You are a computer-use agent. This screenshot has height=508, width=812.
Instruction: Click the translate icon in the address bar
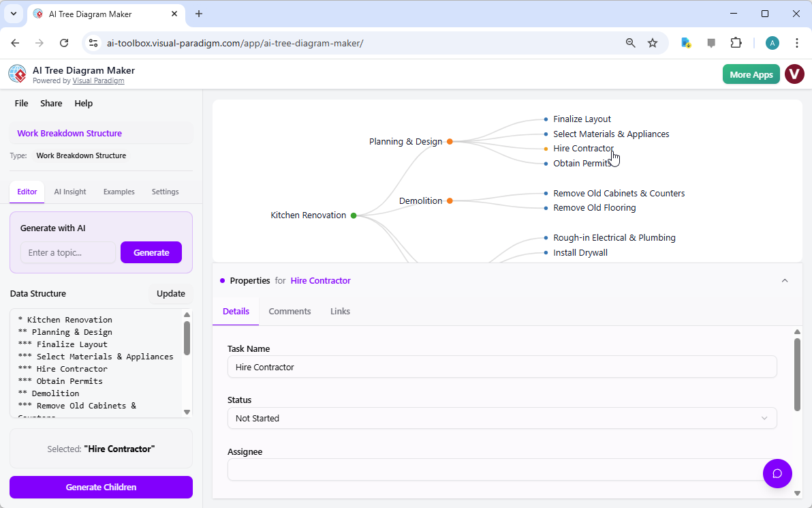click(x=685, y=42)
